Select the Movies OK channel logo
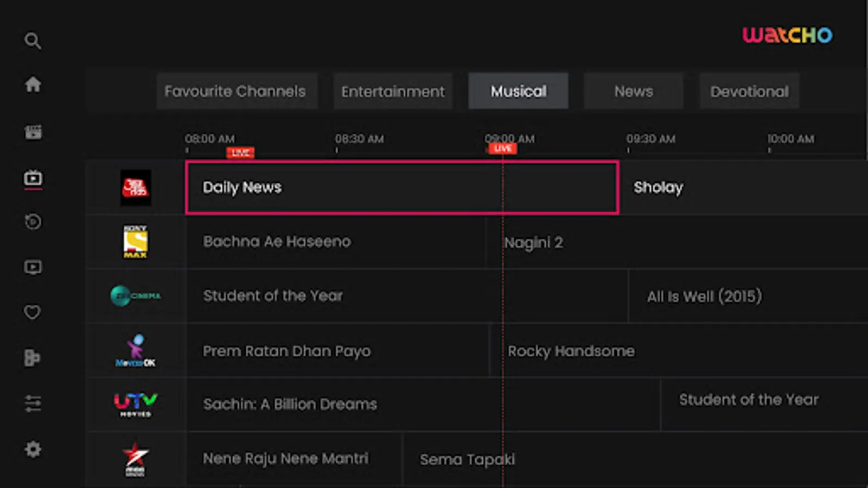Viewport: 868px width, 488px height. [136, 350]
